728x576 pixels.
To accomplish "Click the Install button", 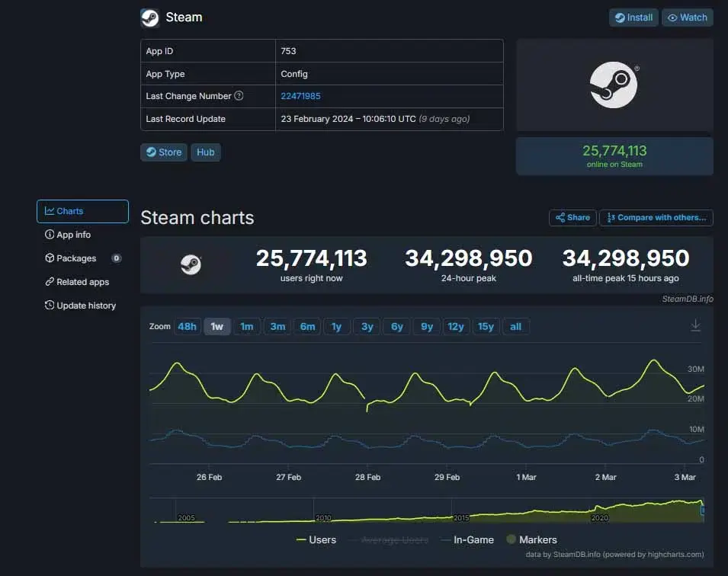I will tap(633, 18).
